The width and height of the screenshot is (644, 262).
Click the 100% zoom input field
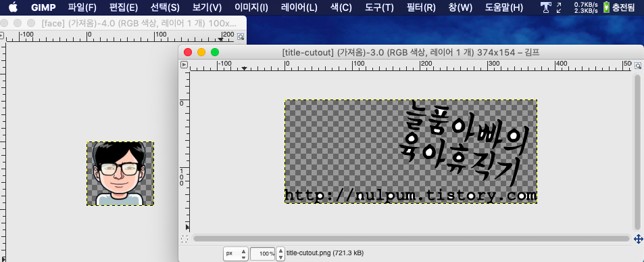click(x=262, y=253)
